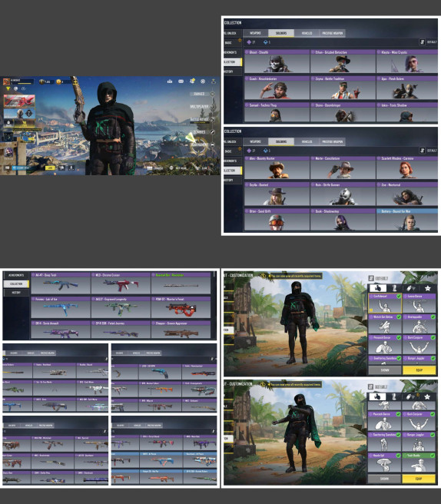Click purple epic rarity icon above Ghost card
Image resolution: width=441 pixels, height=504 pixels.
[x=249, y=42]
